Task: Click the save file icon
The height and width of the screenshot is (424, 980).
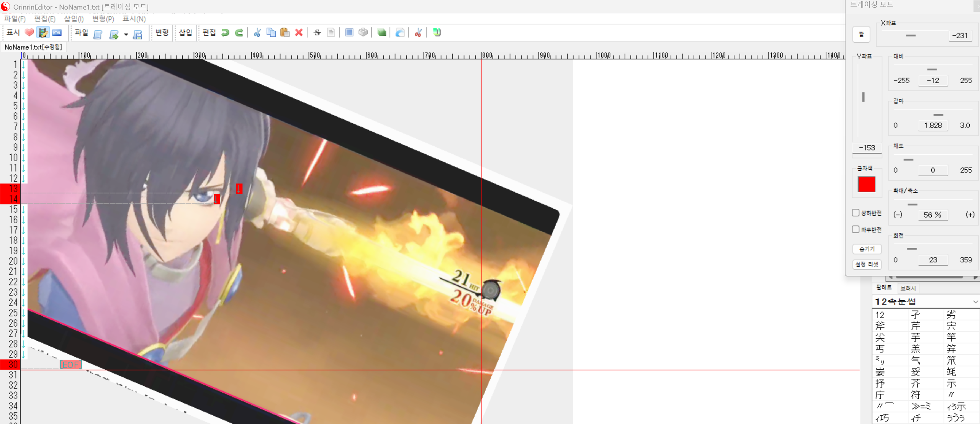Action: pos(137,34)
